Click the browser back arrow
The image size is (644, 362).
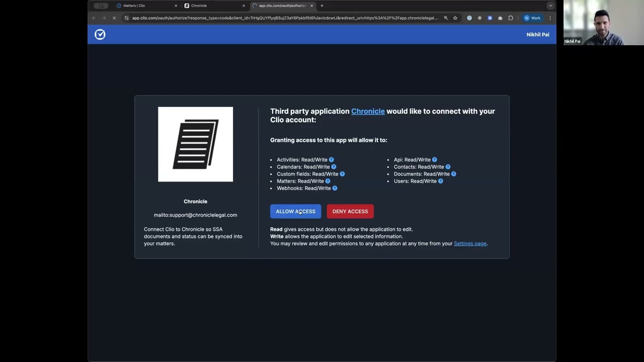tap(94, 18)
